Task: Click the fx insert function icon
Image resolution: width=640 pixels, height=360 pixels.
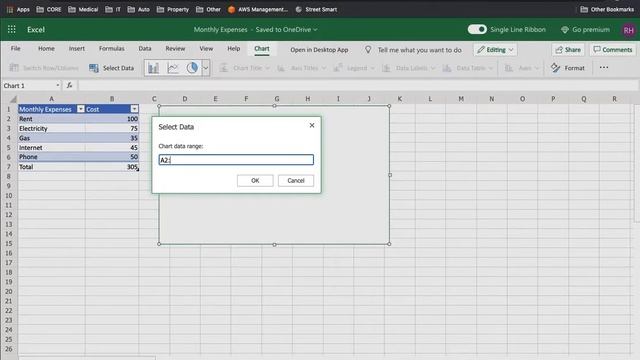Action: pos(69,85)
